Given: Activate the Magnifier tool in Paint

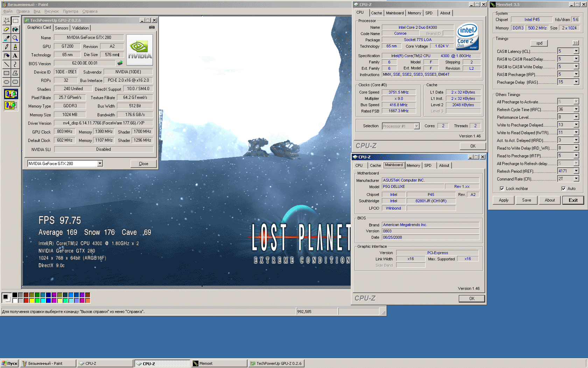Looking at the screenshot, I should (x=15, y=38).
